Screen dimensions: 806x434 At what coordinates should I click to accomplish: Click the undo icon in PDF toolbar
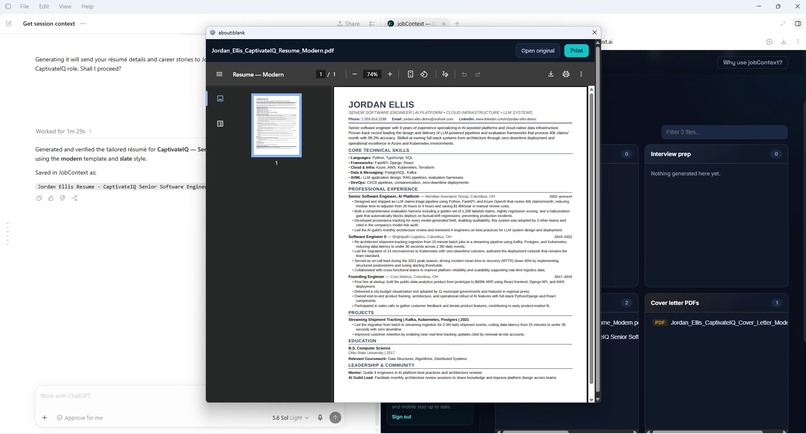[x=464, y=74]
